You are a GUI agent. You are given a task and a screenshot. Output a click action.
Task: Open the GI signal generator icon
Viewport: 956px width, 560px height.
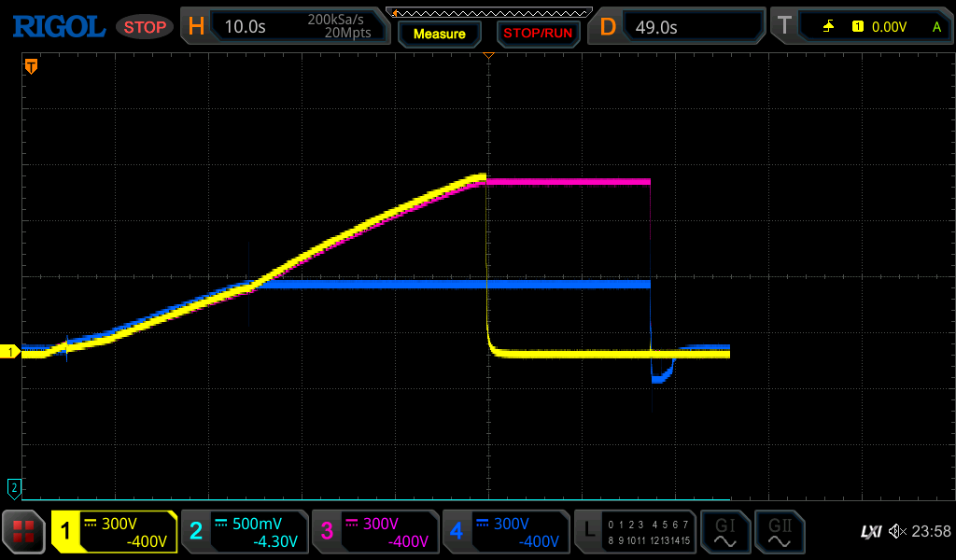coord(724,532)
